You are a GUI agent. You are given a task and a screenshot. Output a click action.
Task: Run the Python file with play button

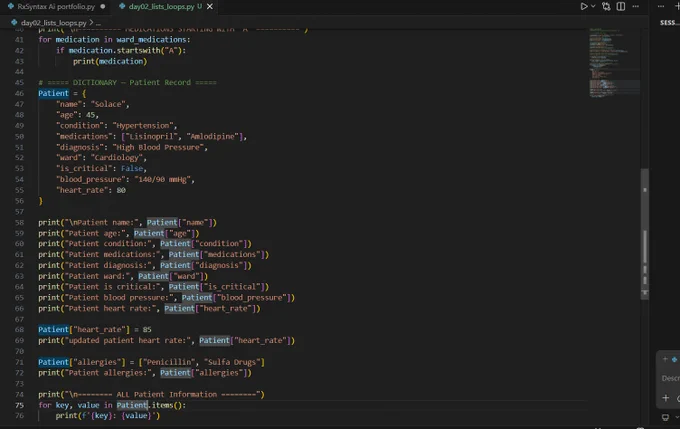[x=584, y=7]
